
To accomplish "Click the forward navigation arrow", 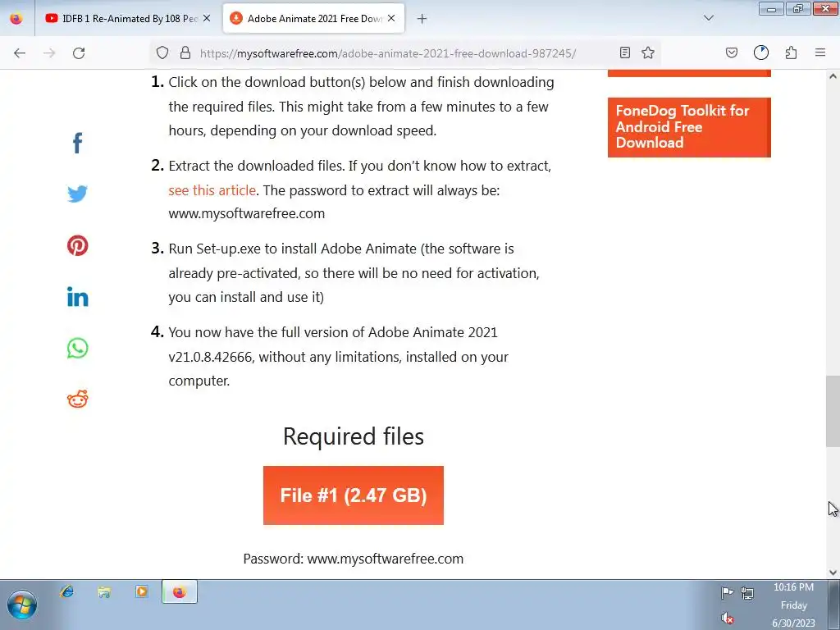I will (49, 53).
